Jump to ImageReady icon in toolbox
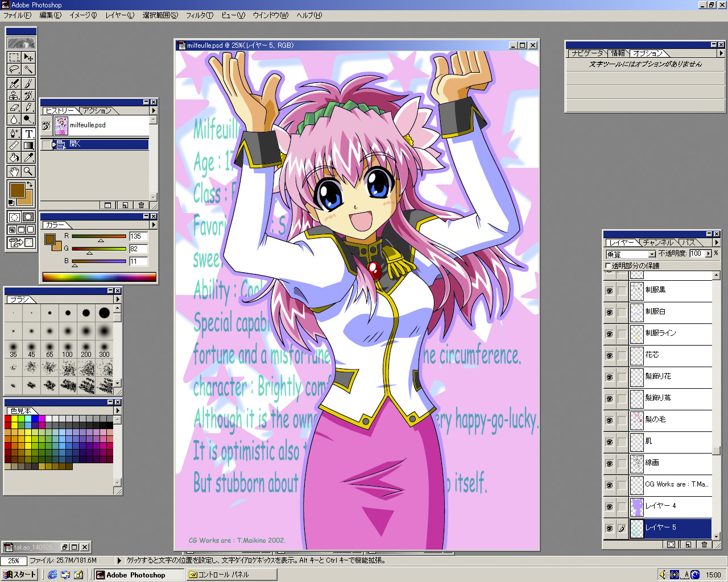This screenshot has height=582, width=728. click(21, 243)
